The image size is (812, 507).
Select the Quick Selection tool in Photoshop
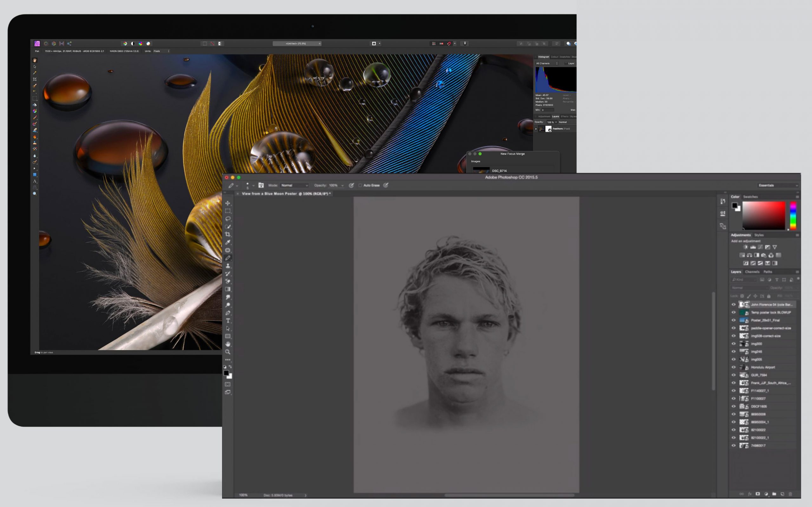coord(228,227)
